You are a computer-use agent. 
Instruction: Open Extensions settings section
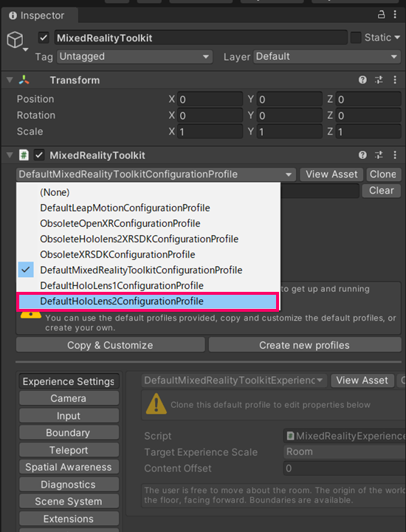69,519
